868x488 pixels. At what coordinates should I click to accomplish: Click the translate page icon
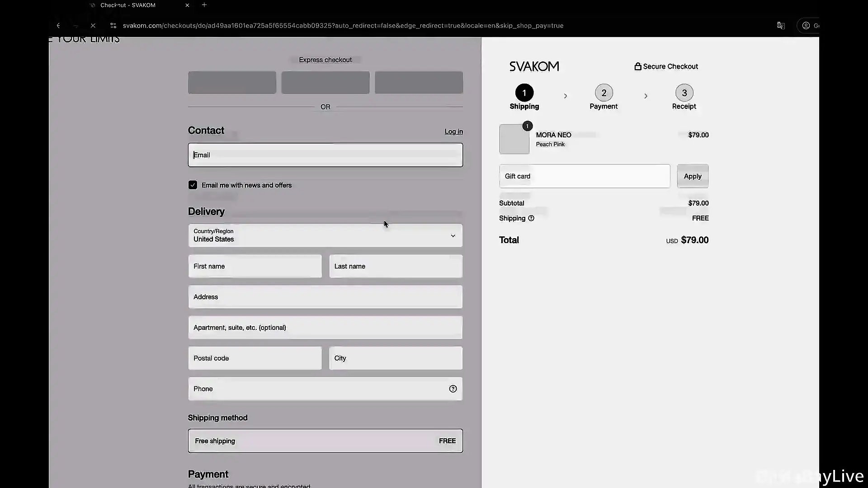781,26
